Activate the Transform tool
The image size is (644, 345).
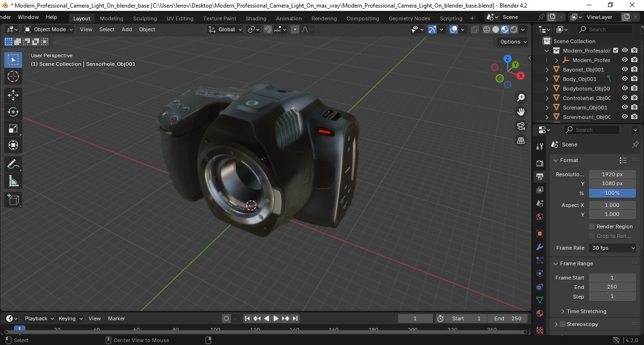13,145
